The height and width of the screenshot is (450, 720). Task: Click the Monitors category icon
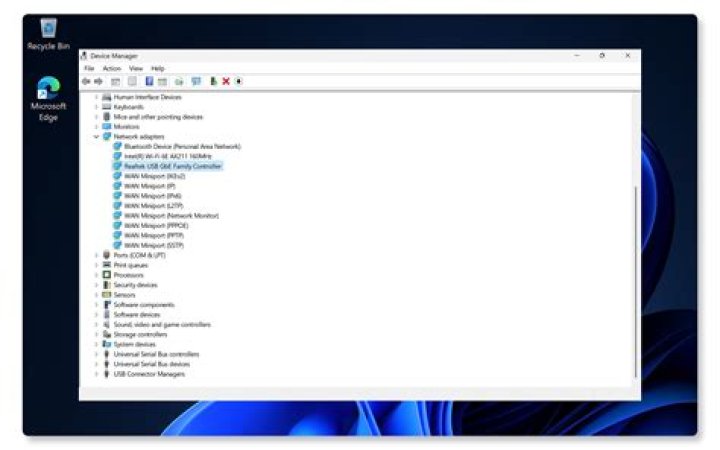(107, 126)
